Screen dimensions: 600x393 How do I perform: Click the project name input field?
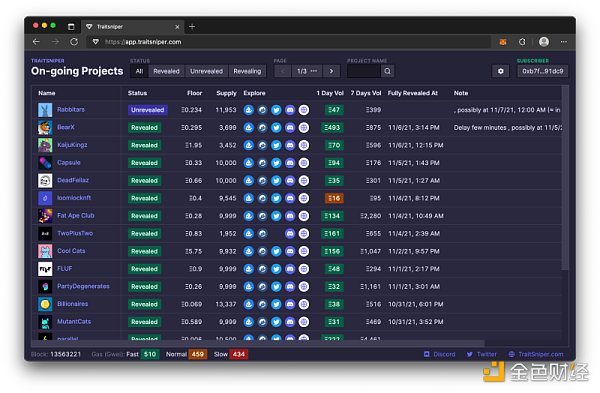364,71
